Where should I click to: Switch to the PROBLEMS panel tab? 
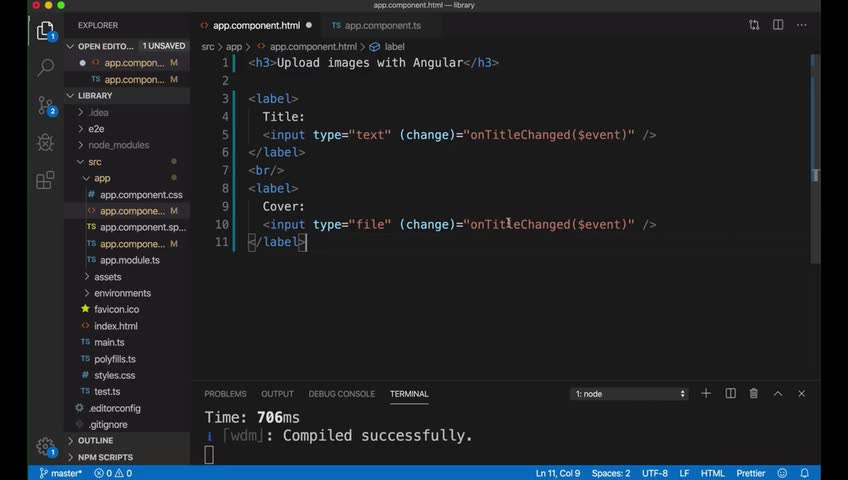pos(225,394)
